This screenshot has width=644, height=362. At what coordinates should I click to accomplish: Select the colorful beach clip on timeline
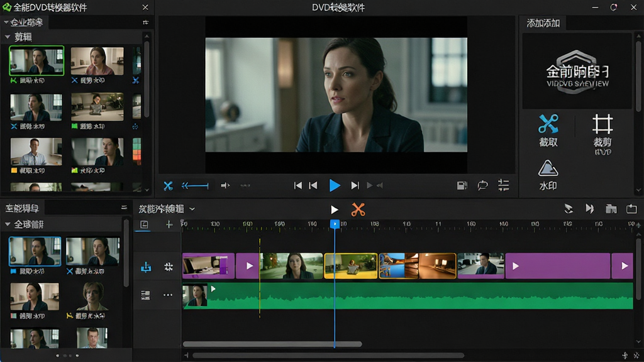(398, 266)
